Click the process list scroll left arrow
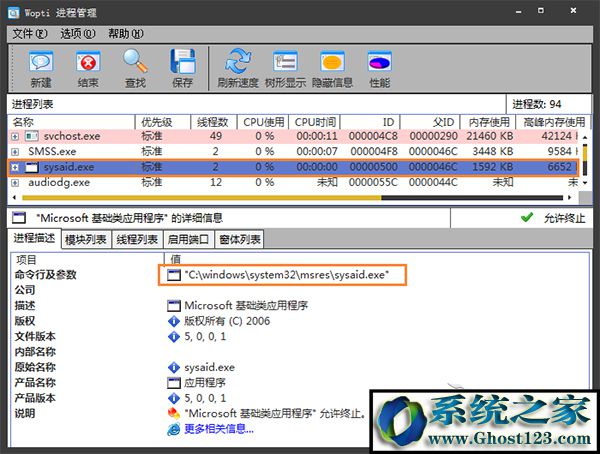600x454 pixels. (x=15, y=198)
